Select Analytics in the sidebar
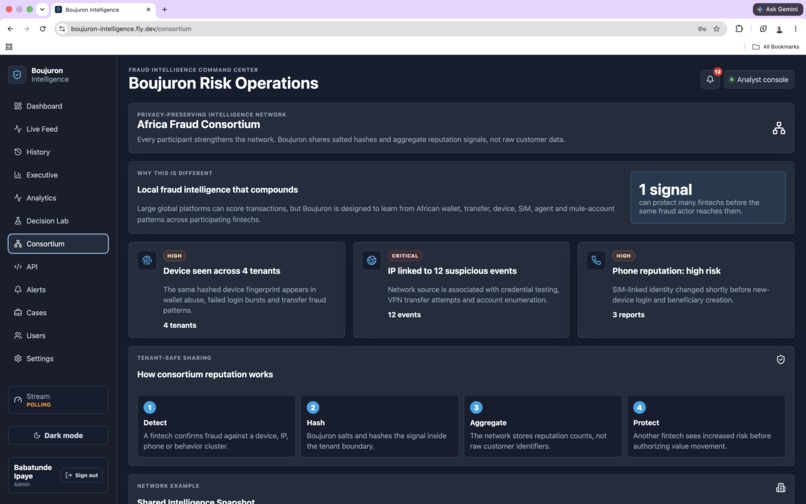Image resolution: width=806 pixels, height=504 pixels. point(58,198)
